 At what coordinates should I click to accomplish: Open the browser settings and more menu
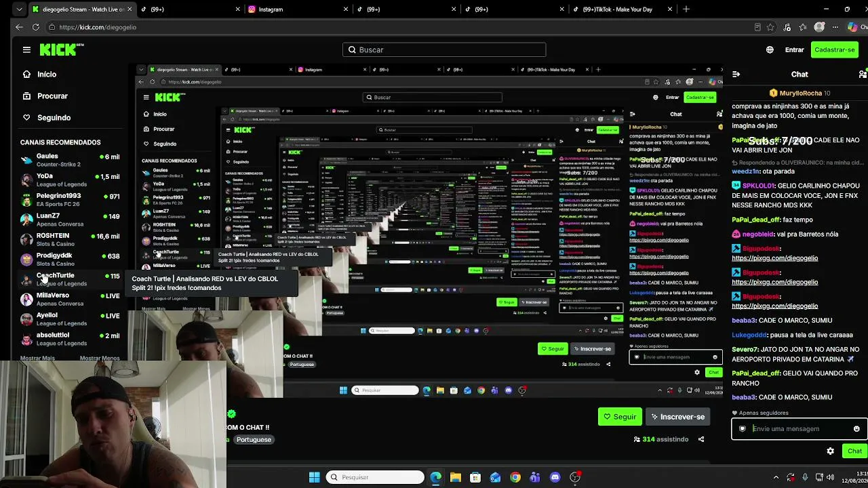pos(836,27)
